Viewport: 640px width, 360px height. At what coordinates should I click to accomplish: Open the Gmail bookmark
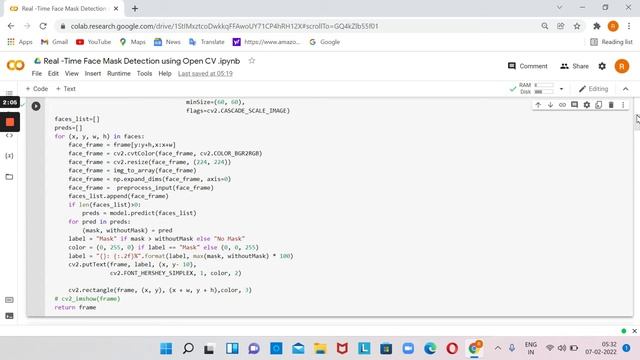[x=54, y=42]
